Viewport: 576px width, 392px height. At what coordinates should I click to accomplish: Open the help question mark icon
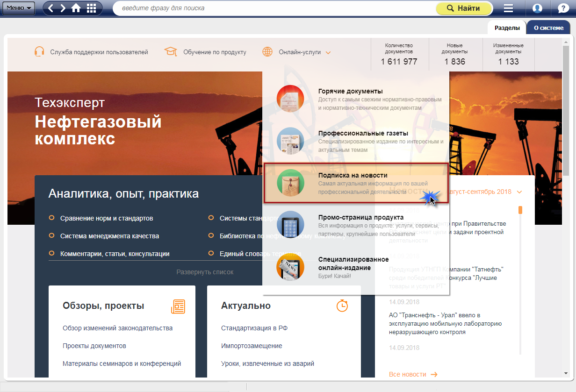563,8
